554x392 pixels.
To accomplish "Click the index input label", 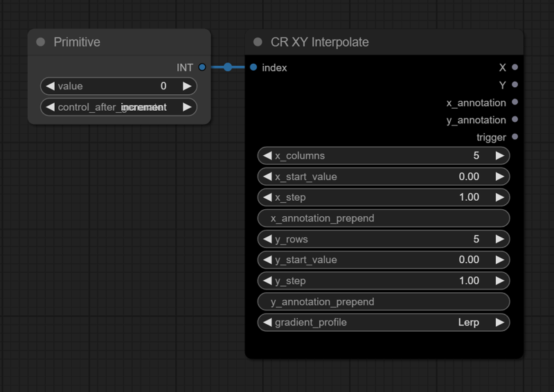I will 274,67.
